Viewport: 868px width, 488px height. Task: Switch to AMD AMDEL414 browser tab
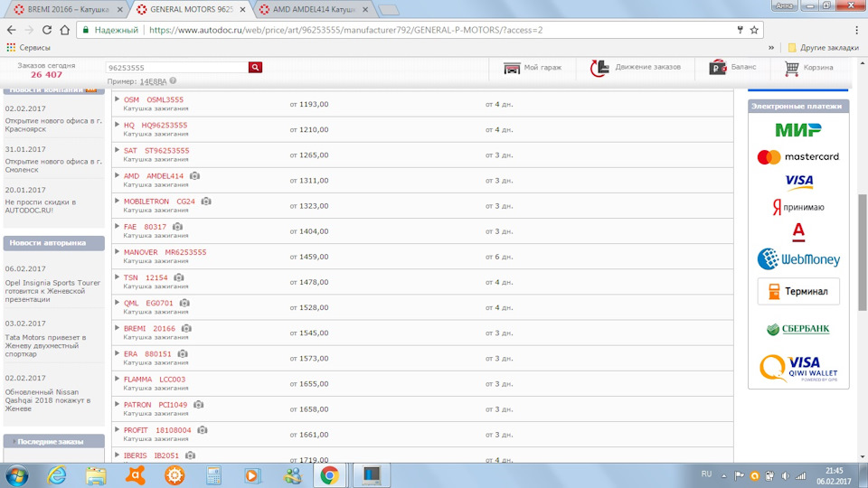314,9
